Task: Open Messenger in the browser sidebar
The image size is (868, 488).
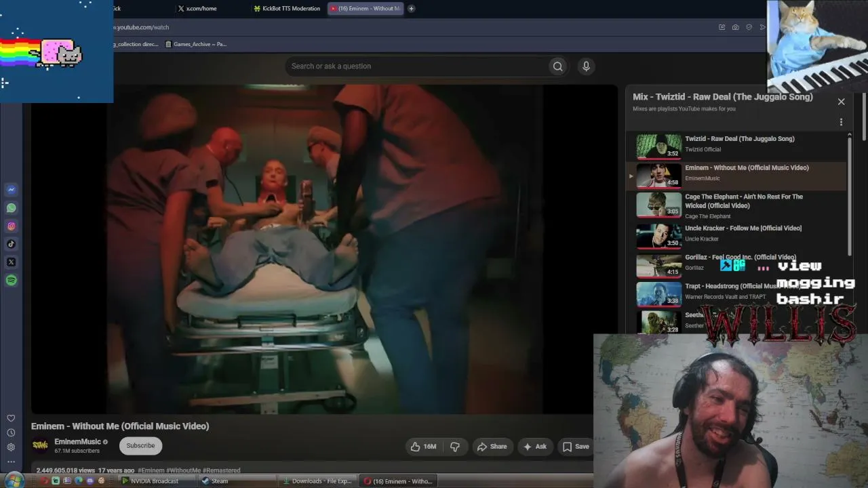Action: pyautogui.click(x=11, y=190)
